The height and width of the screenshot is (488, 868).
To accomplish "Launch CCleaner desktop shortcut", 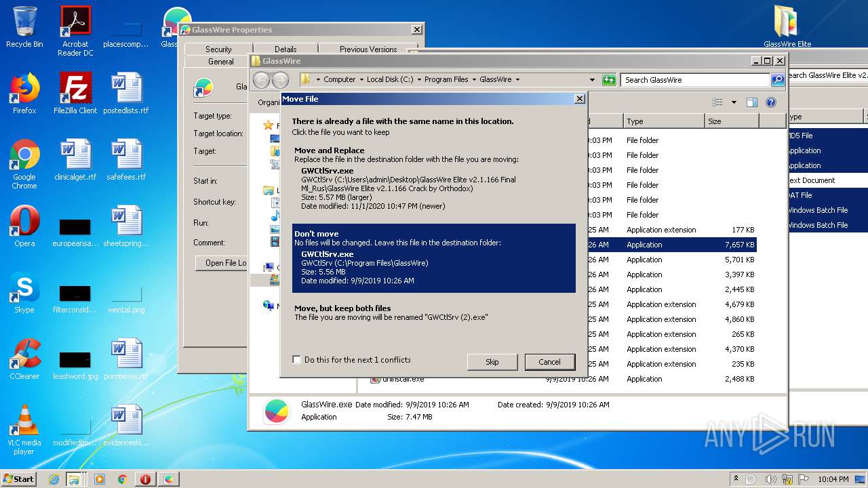I will (x=24, y=359).
